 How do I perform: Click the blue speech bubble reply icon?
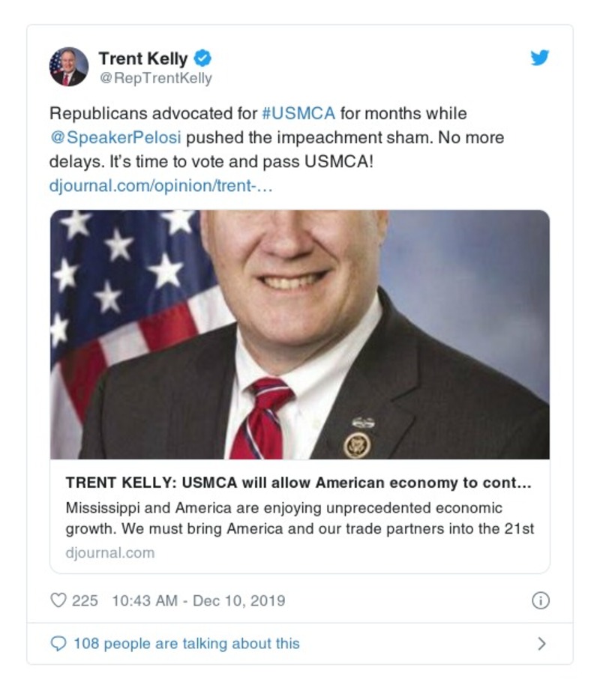pos(58,644)
